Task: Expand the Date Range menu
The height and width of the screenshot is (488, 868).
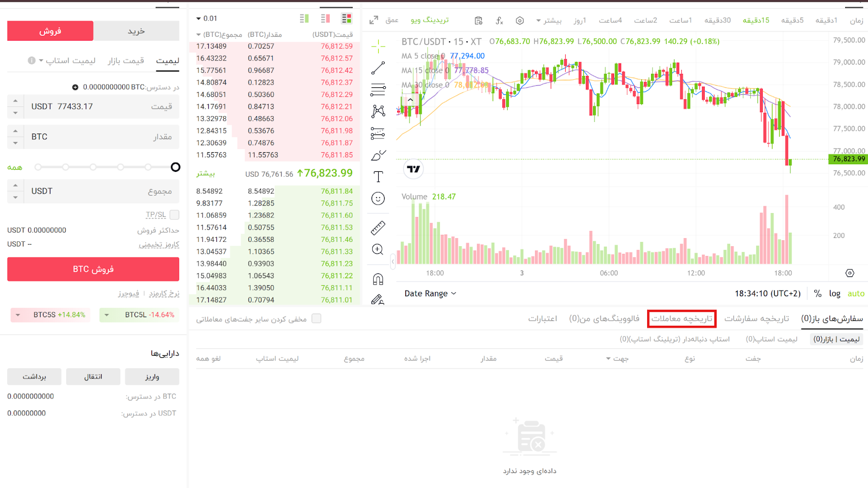Action: [430, 293]
